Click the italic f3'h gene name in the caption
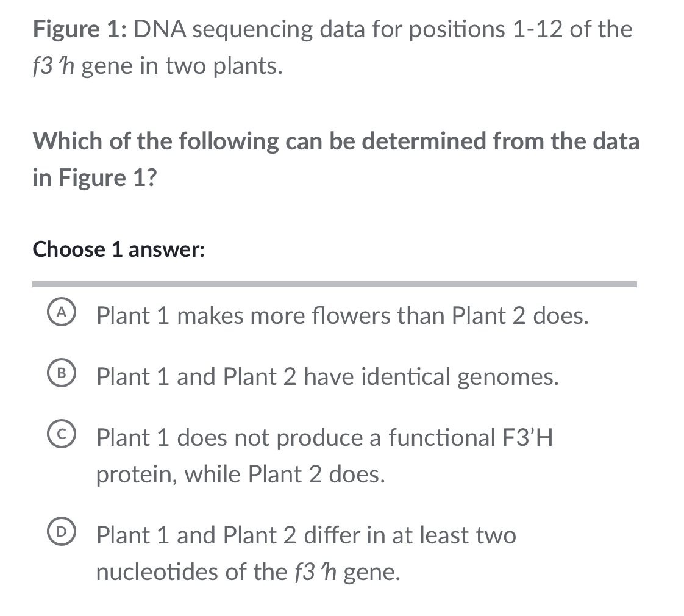684x616 pixels. point(54,66)
